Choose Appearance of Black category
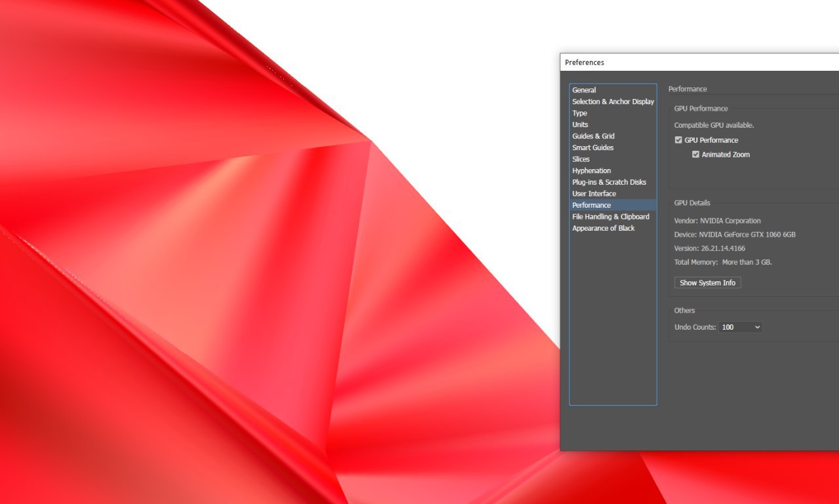The image size is (839, 504). (613, 228)
